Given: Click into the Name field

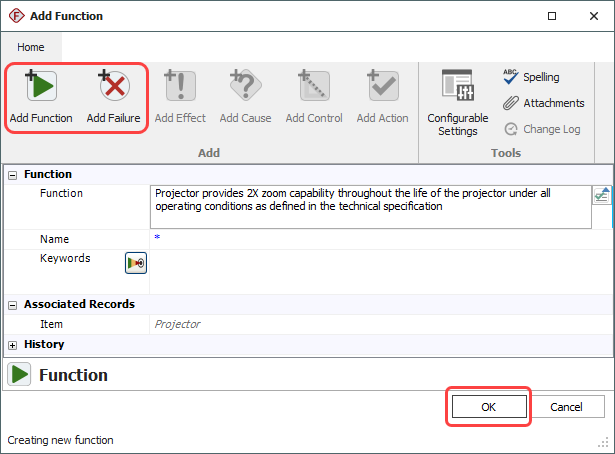Looking at the screenshot, I should point(380,239).
